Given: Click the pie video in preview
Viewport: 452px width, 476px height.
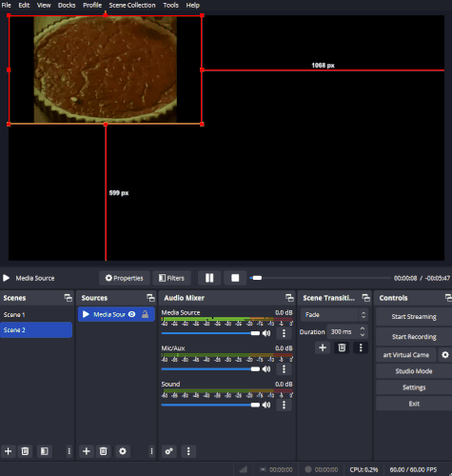Looking at the screenshot, I should pos(106,69).
